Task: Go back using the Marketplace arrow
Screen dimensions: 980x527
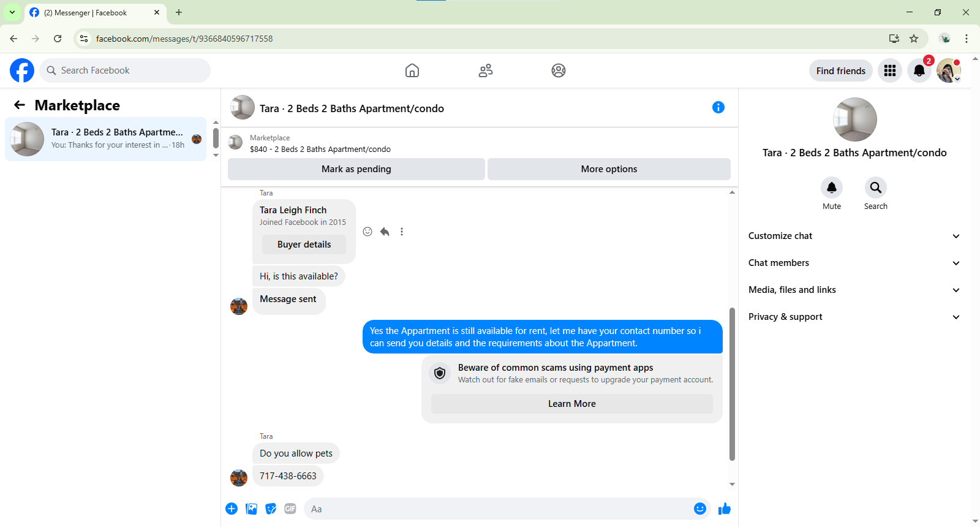Action: [x=20, y=105]
